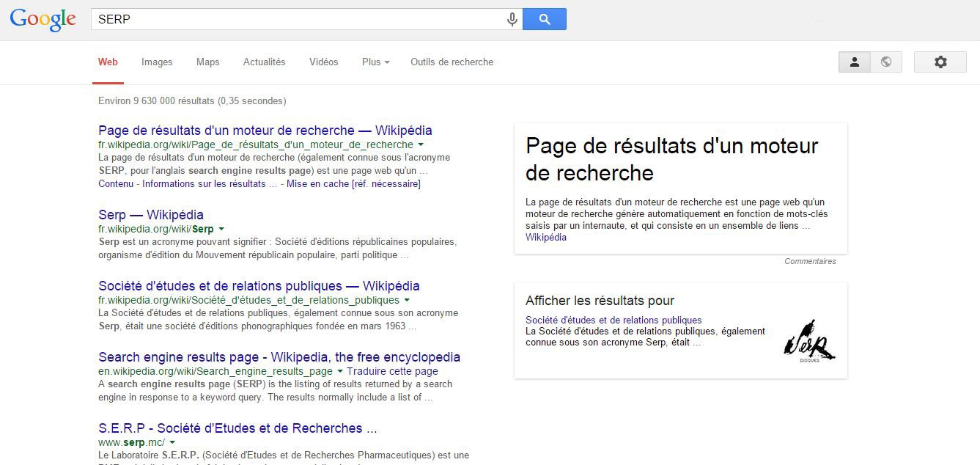
Task: Click the knowledge panel title Page de résultats
Action: click(x=671, y=159)
